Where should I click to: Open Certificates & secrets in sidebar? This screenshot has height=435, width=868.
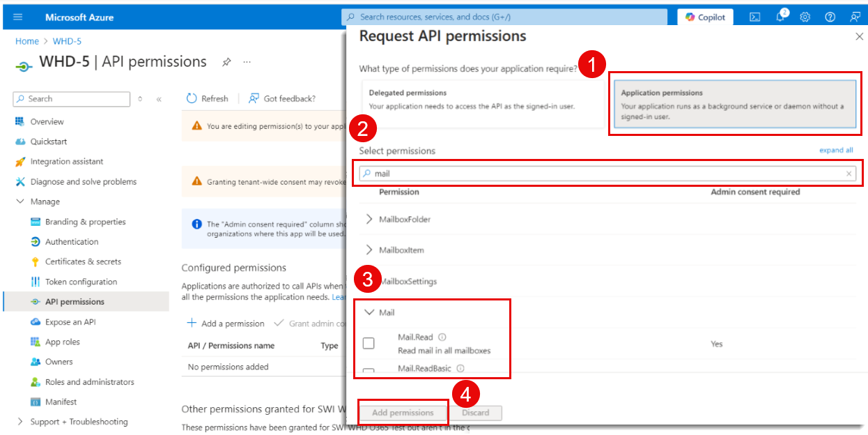83,261
